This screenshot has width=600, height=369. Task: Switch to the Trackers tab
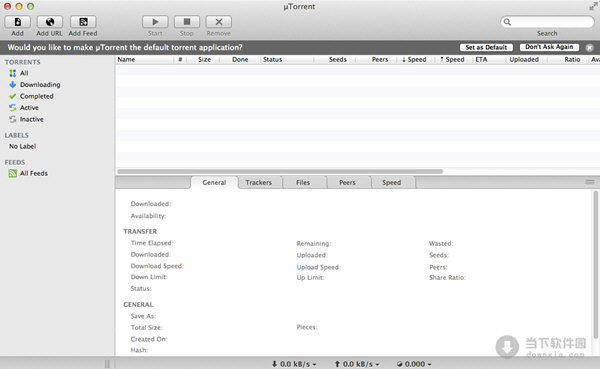click(x=259, y=183)
